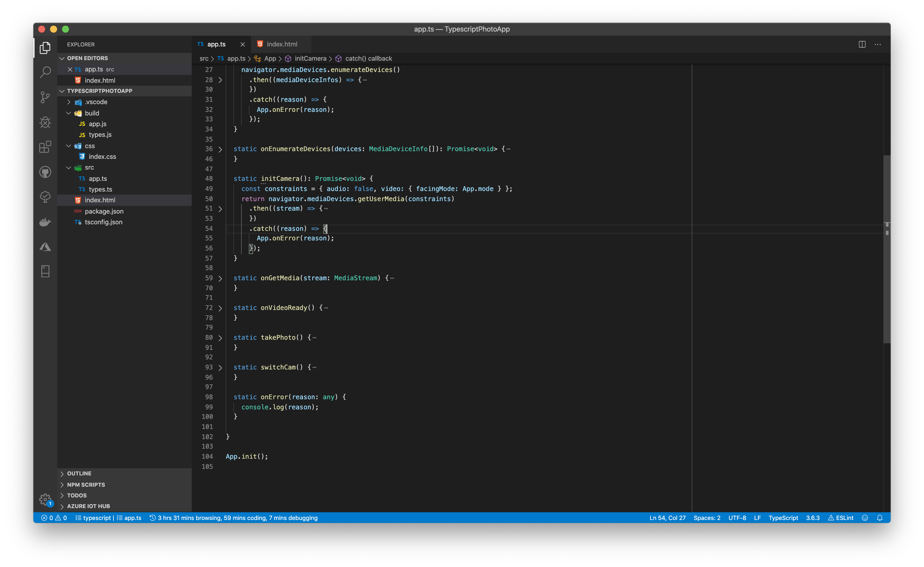The width and height of the screenshot is (924, 567).
Task: Open the Debug view bug icon
Action: click(45, 122)
